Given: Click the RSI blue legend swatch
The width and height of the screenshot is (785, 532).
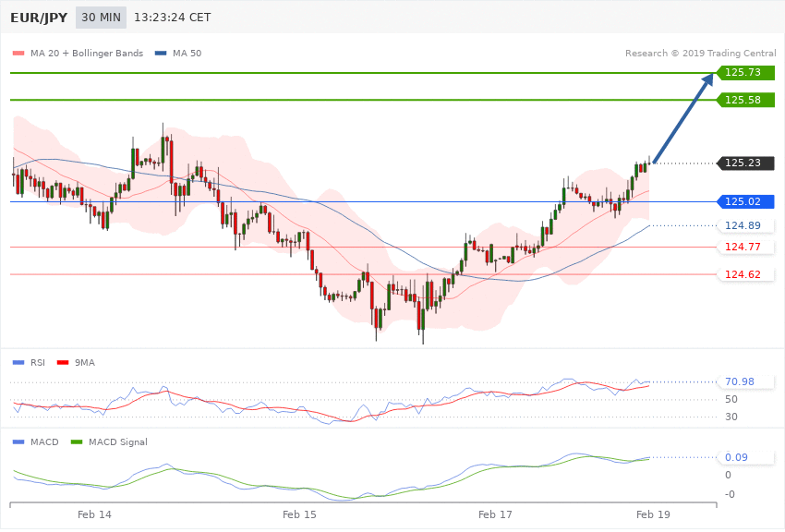Looking at the screenshot, I should point(18,362).
